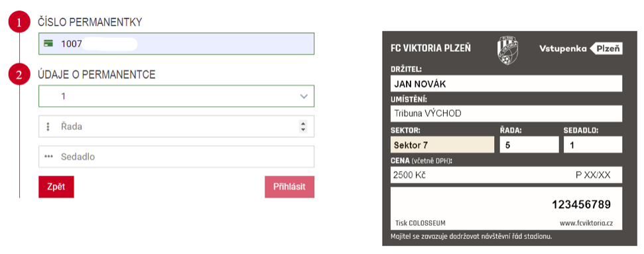Click the Zpět button
This screenshot has height=254, width=644.
pyautogui.click(x=56, y=187)
